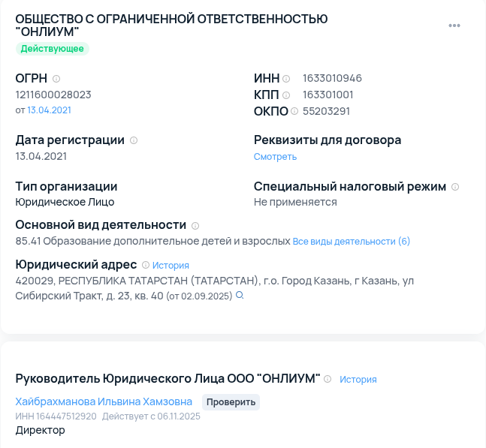The height and width of the screenshot is (448, 486).
Task: Click the info icon next to ОГРН
Action: pos(56,79)
